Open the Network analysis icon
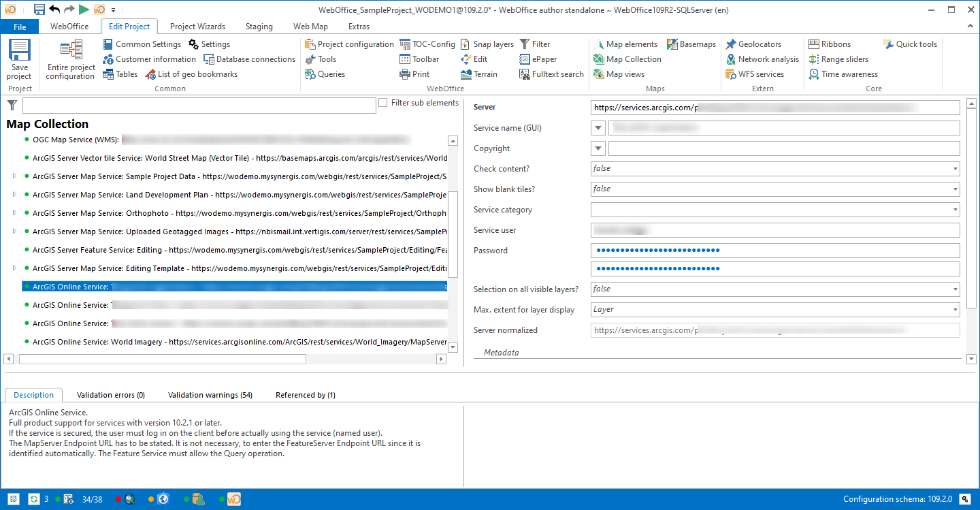This screenshot has width=980, height=510. 762,59
